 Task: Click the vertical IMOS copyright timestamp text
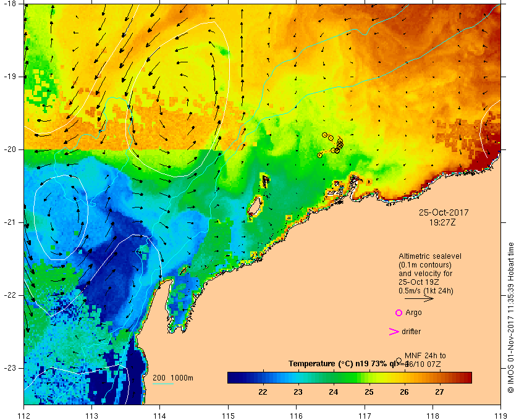tap(510, 317)
